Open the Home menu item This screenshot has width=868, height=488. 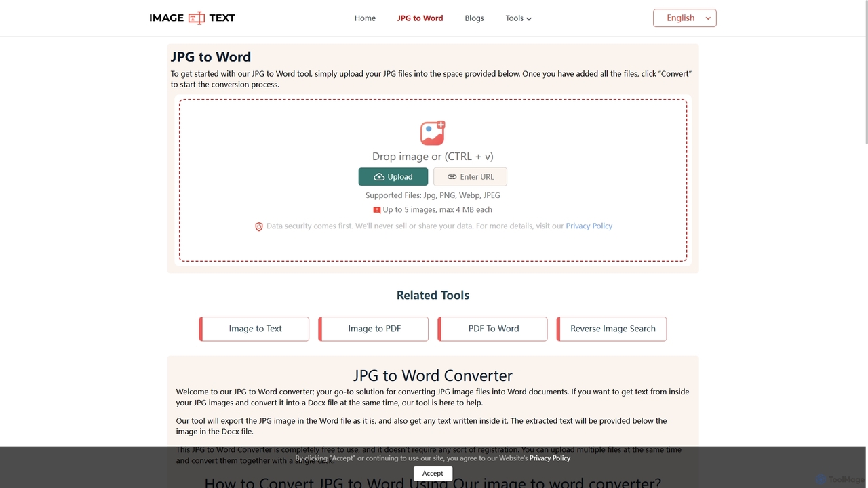pyautogui.click(x=365, y=18)
